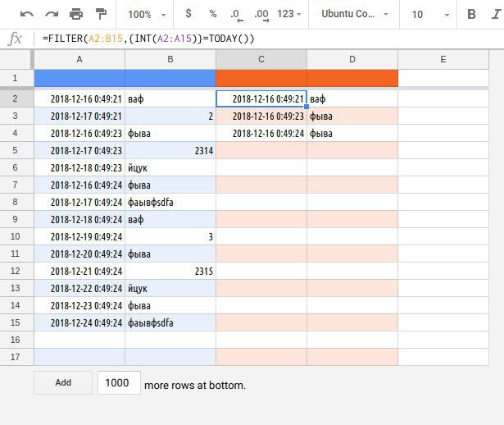Select cell A10 with 2018-12-19 0:49:24
This screenshot has height=425, width=504.
[x=79, y=236]
